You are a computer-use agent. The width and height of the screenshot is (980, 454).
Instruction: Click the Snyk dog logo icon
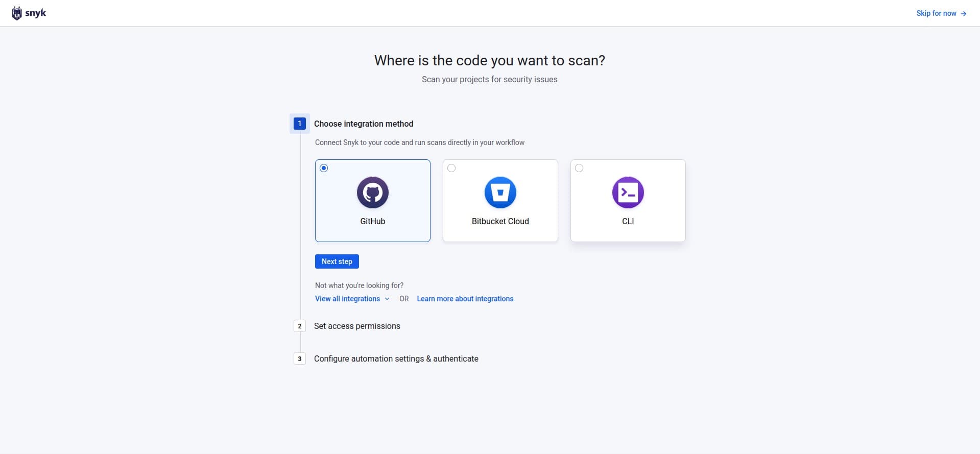point(17,13)
